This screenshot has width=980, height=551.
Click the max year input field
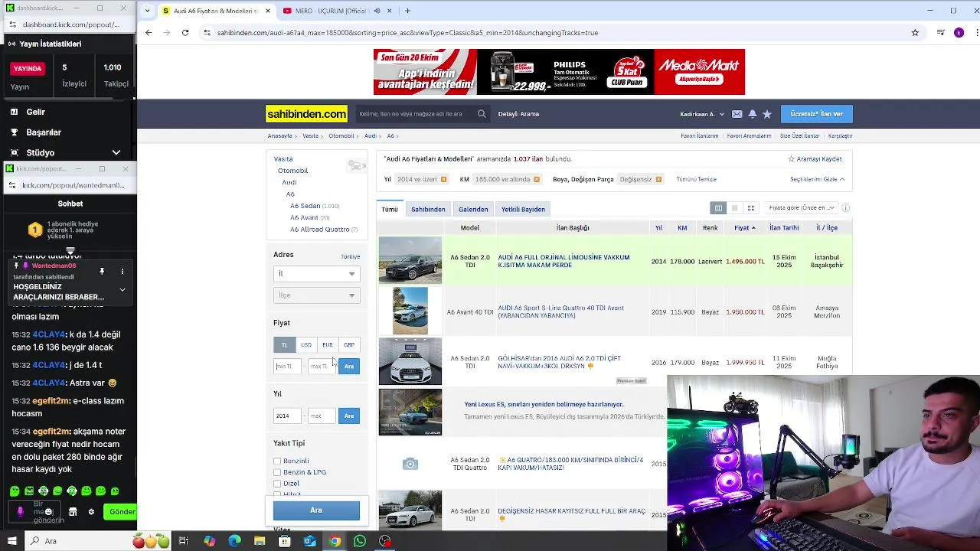click(322, 416)
